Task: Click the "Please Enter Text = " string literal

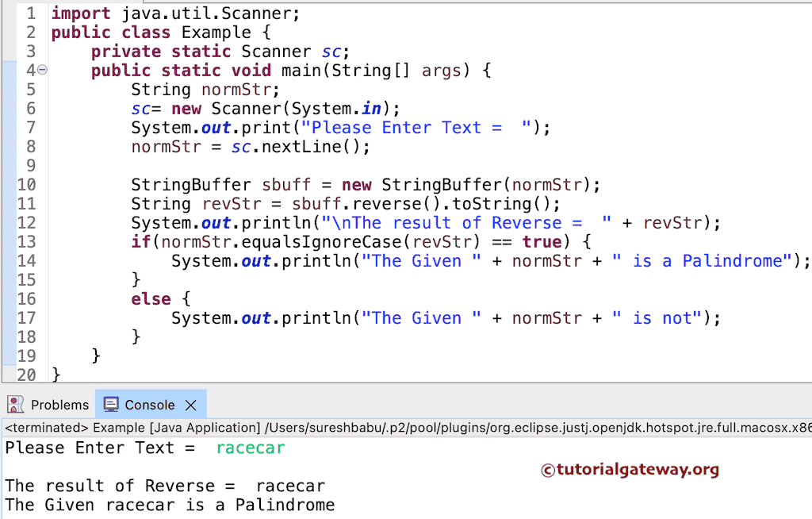Action: (x=416, y=128)
